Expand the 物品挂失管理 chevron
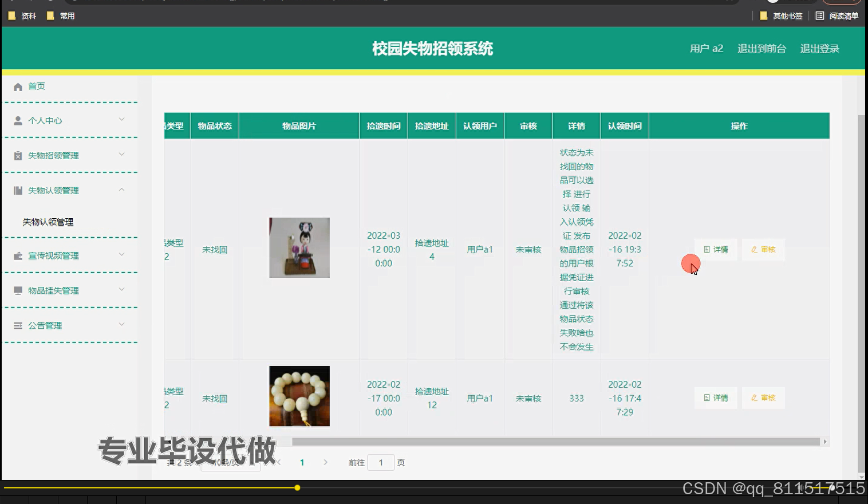The image size is (868, 504). point(121,290)
